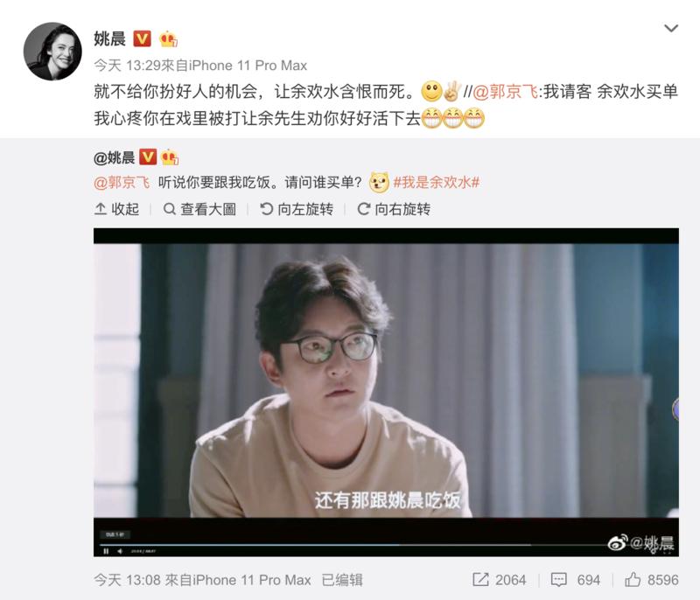Click the repost share icon showing 2064
Image resolution: width=700 pixels, height=600 pixels.
click(x=480, y=580)
